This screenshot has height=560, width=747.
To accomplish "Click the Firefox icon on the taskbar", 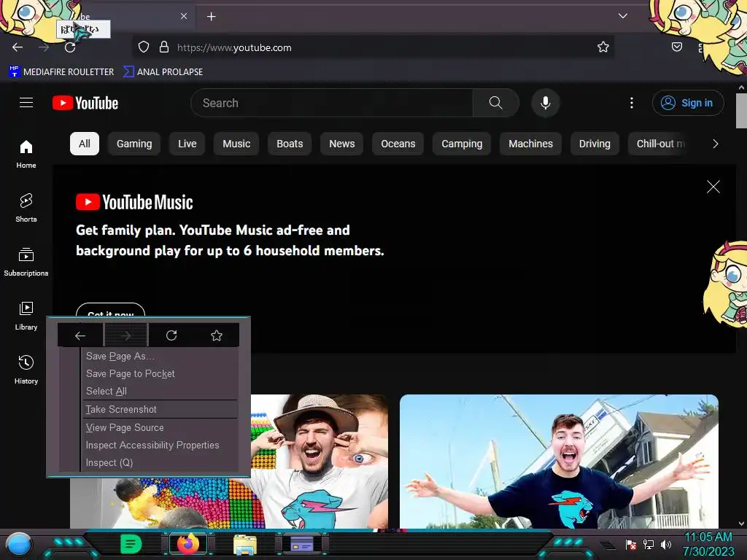I will click(x=187, y=544).
